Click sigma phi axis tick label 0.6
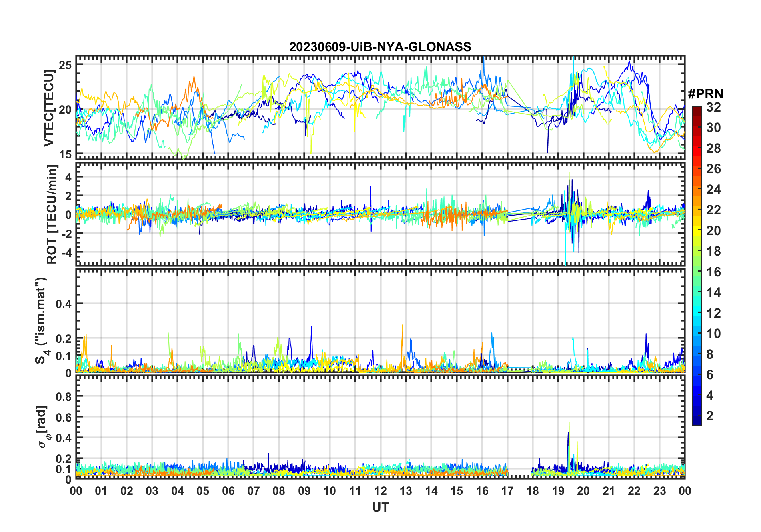 coord(64,417)
